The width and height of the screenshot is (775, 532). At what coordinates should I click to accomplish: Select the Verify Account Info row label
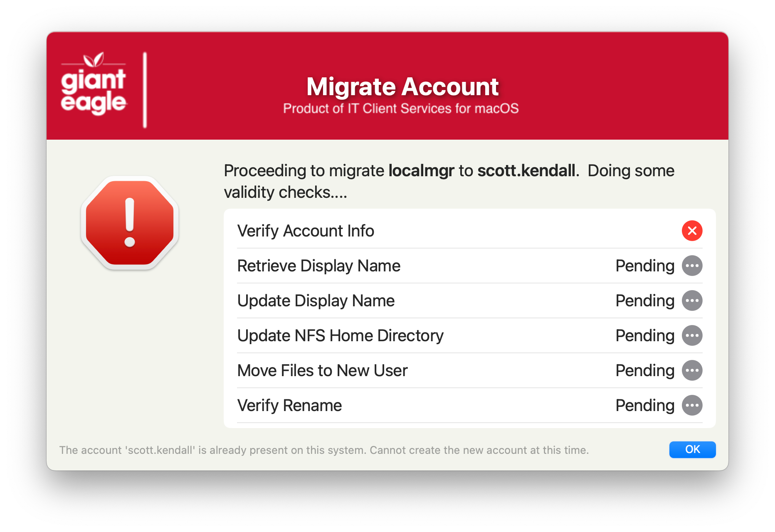306,231
